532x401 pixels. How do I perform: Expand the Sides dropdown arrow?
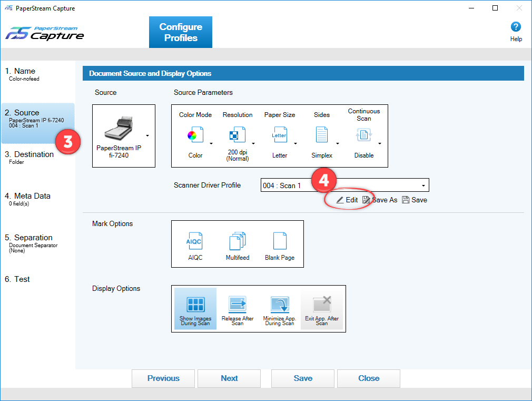coord(337,144)
